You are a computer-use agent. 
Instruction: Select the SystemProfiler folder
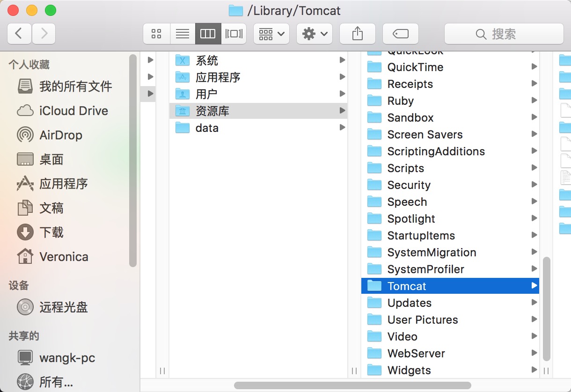[x=450, y=269]
